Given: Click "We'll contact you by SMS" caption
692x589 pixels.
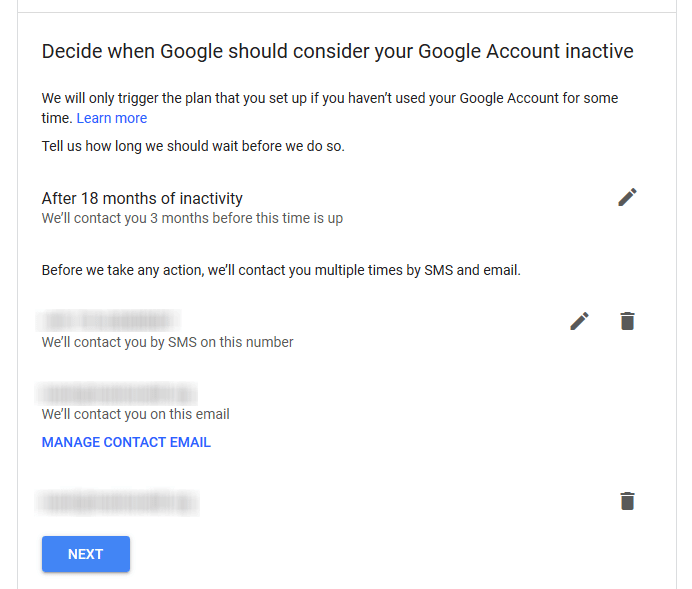Looking at the screenshot, I should click(167, 342).
